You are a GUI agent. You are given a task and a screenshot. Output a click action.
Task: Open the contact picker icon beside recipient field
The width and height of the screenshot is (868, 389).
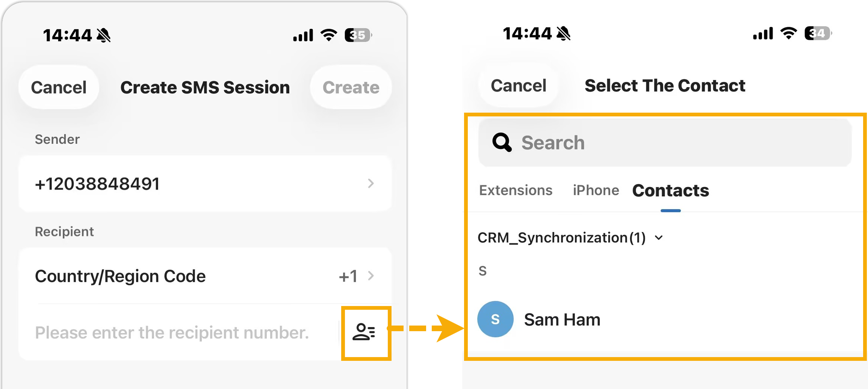(364, 332)
